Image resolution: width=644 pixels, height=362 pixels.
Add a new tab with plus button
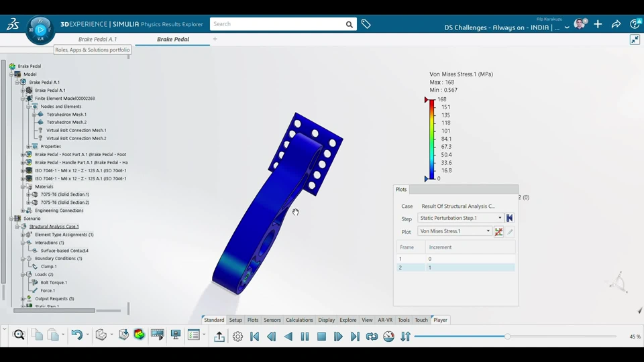[215, 40]
